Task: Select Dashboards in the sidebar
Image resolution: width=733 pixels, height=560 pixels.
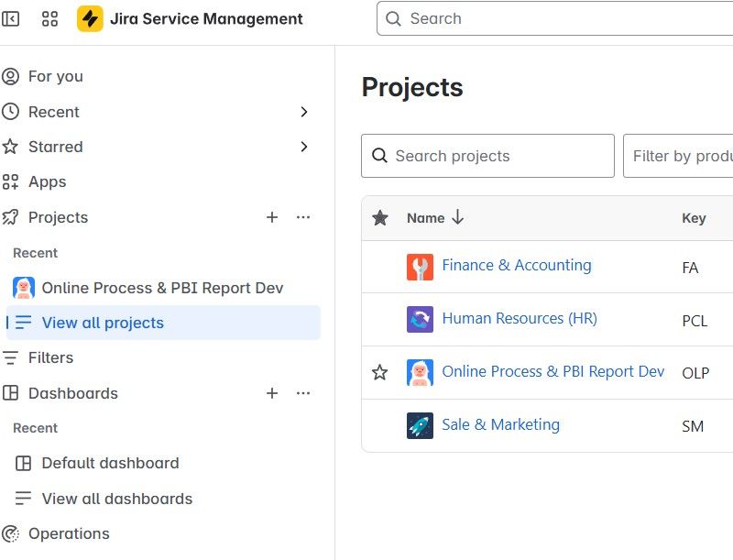Action: (73, 393)
